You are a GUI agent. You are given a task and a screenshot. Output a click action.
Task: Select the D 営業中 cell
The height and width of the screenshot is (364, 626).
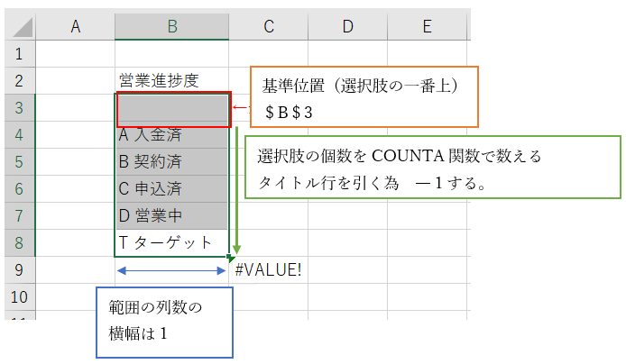[172, 217]
